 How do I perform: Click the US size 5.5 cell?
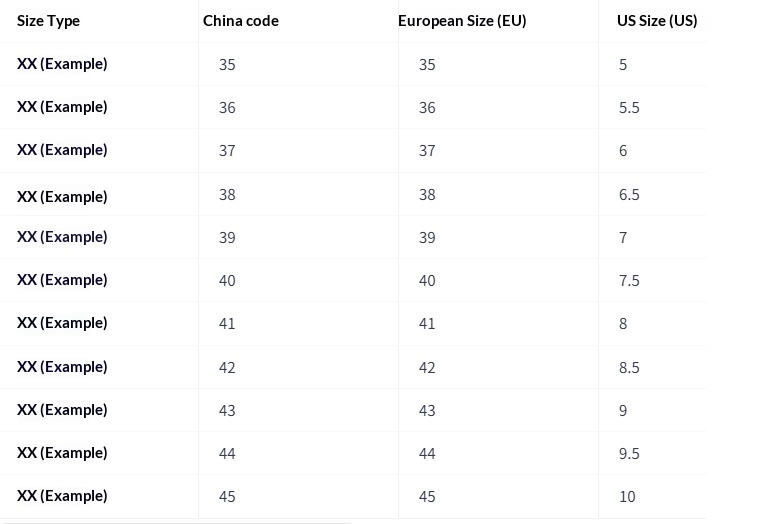629,108
